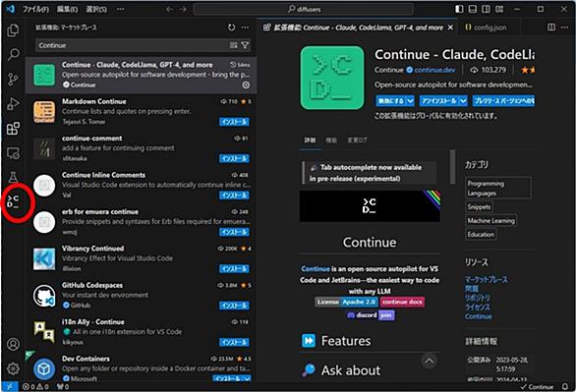Image resolution: width=576 pixels, height=392 pixels.
Task: Install the GitHub Codespaces extension
Action: (x=234, y=306)
